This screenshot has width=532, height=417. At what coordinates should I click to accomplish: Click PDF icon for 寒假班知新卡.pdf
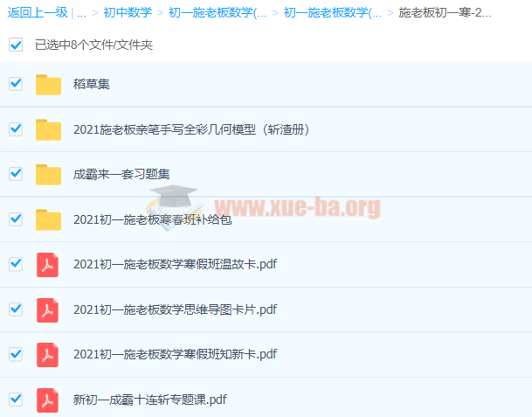click(x=48, y=355)
